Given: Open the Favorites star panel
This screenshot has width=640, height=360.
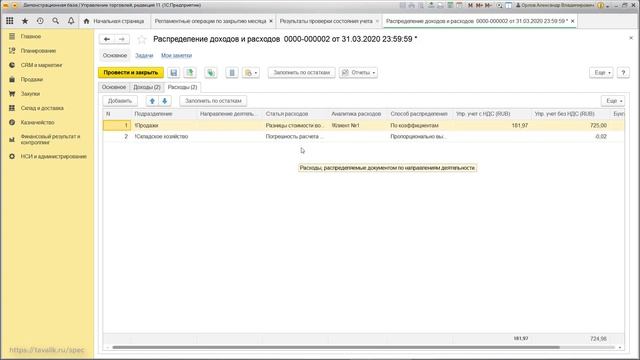Looking at the screenshot, I should (x=25, y=21).
